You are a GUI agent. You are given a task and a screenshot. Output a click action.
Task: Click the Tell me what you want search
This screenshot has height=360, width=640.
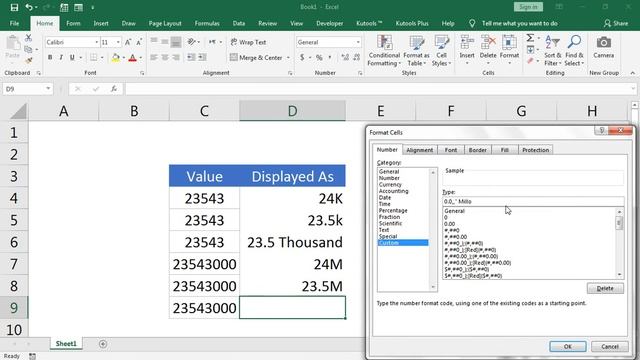coord(519,23)
